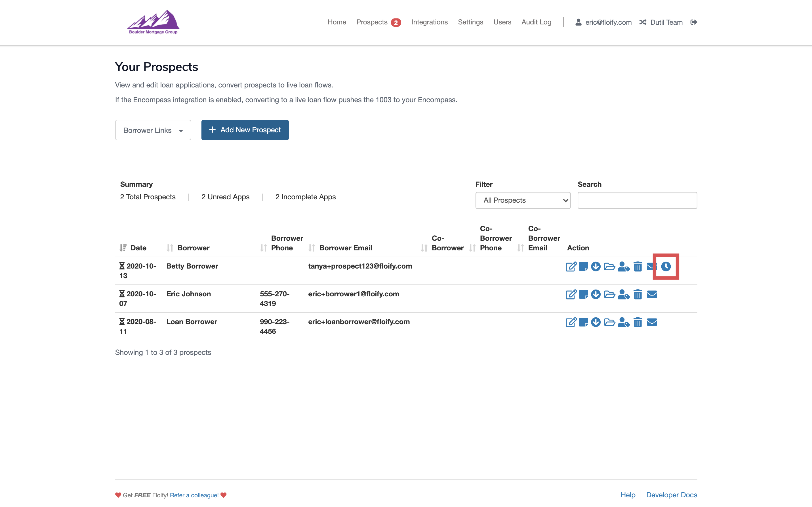Open folder icon for Betty Borrower
Image resolution: width=812 pixels, height=507 pixels.
coord(609,267)
